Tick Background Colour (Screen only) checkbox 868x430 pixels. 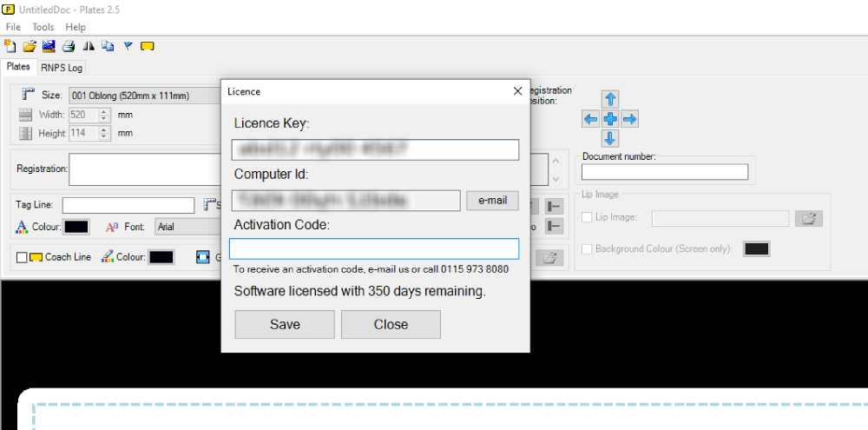[587, 248]
